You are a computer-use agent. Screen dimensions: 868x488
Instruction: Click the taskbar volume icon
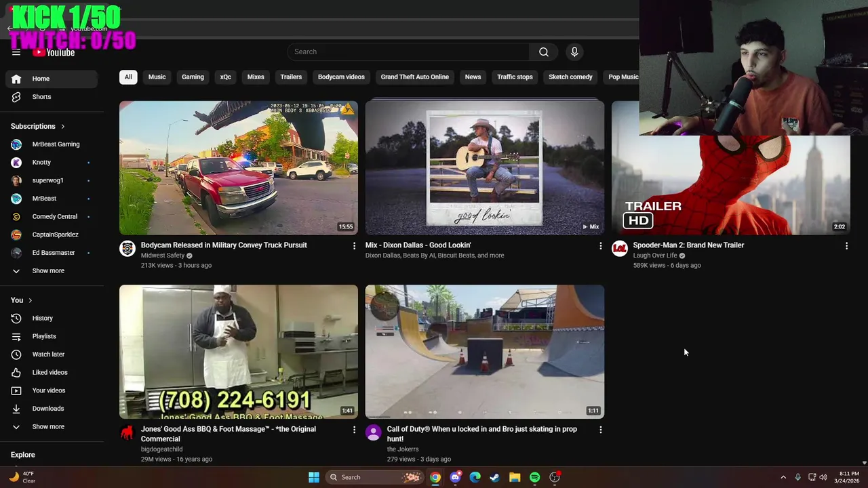click(x=823, y=477)
